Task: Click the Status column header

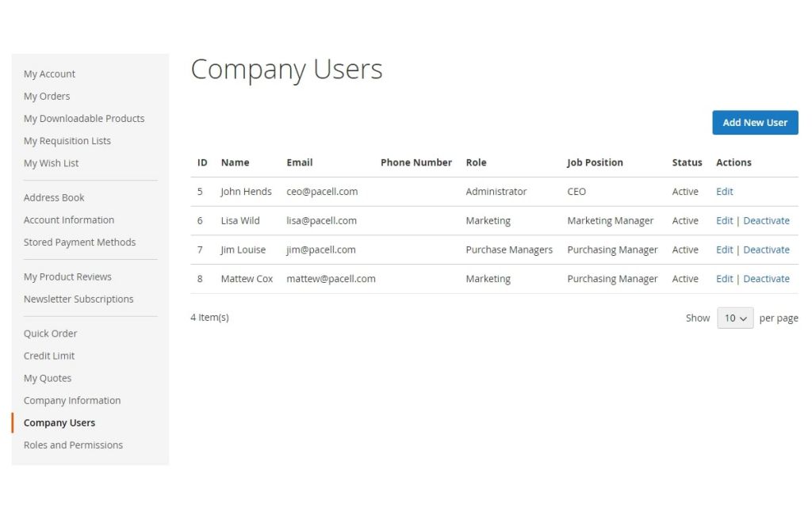Action: point(687,162)
